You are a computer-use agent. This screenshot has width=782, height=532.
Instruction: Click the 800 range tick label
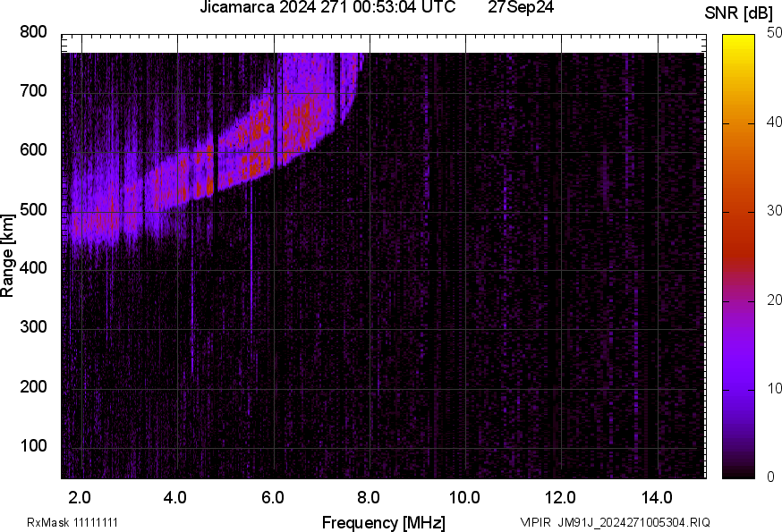[34, 32]
